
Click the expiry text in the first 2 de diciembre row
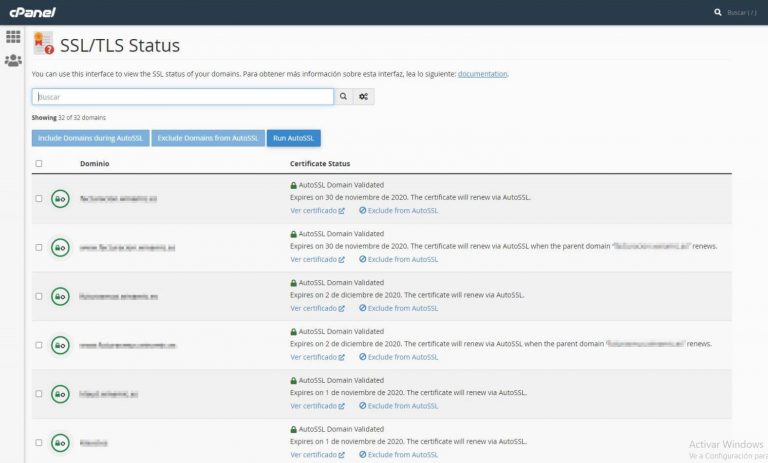click(407, 295)
